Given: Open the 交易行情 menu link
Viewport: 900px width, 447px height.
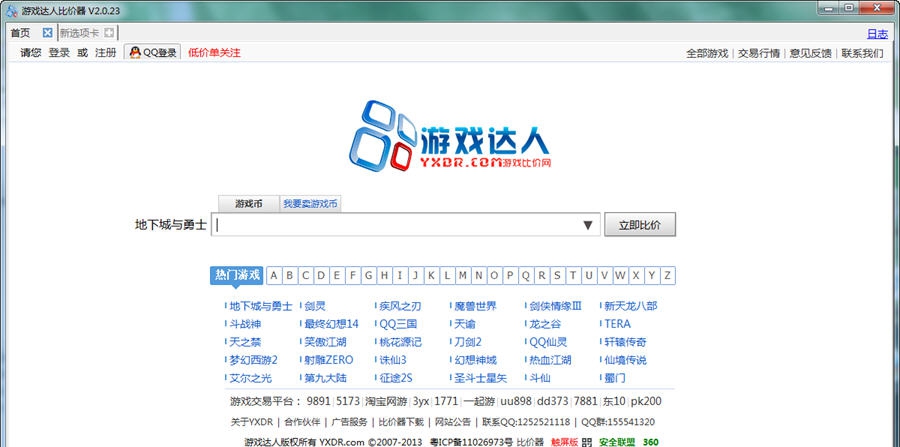Looking at the screenshot, I should tap(759, 53).
